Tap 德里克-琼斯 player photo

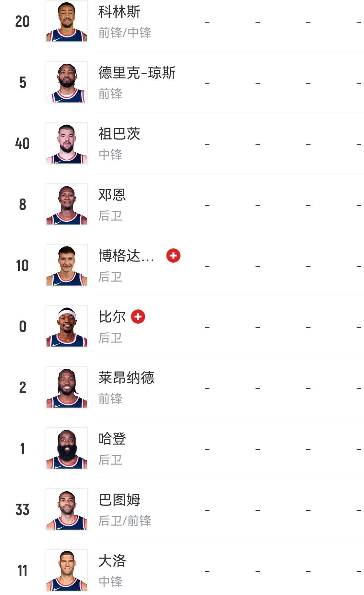coord(67,82)
